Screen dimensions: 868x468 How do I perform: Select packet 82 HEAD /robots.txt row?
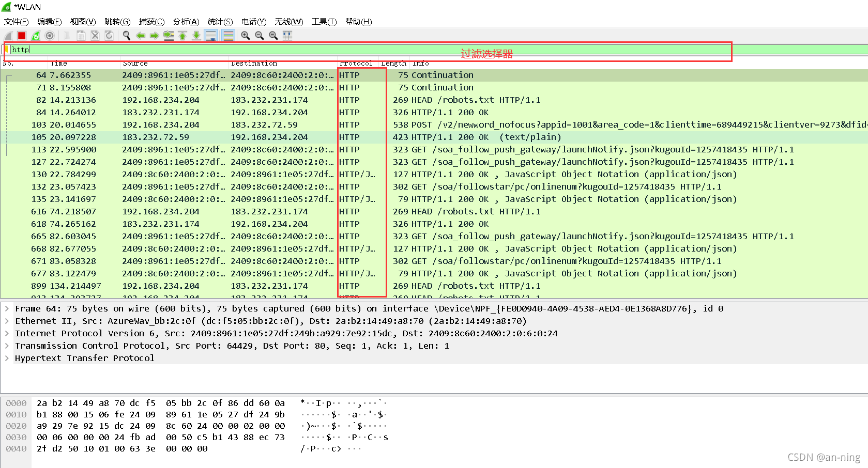pyautogui.click(x=434, y=100)
